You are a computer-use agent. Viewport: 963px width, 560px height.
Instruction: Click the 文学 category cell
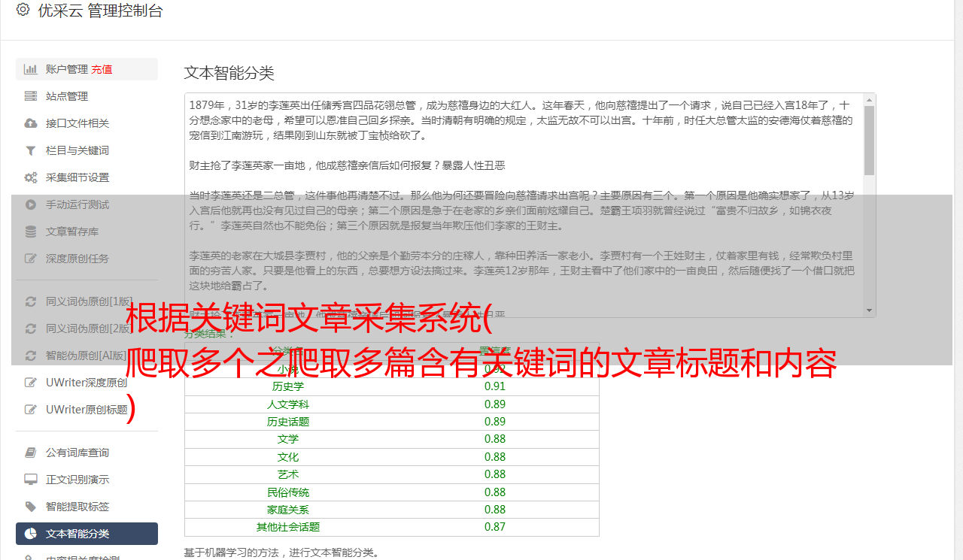point(288,439)
